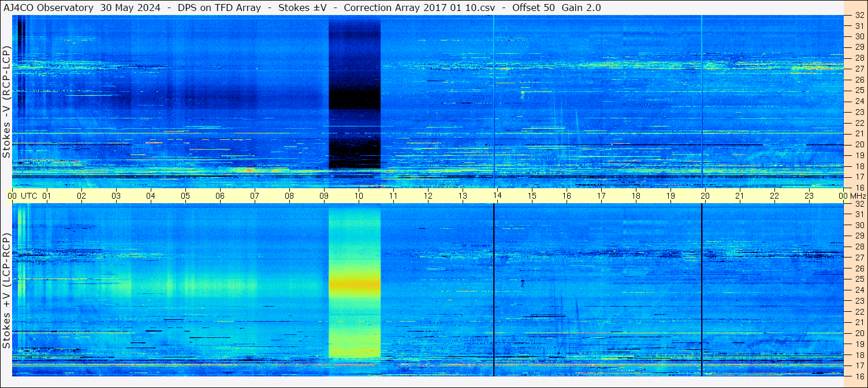The height and width of the screenshot is (388, 868).
Task: Click the MHz unit label on time axis
Action: [x=858, y=196]
